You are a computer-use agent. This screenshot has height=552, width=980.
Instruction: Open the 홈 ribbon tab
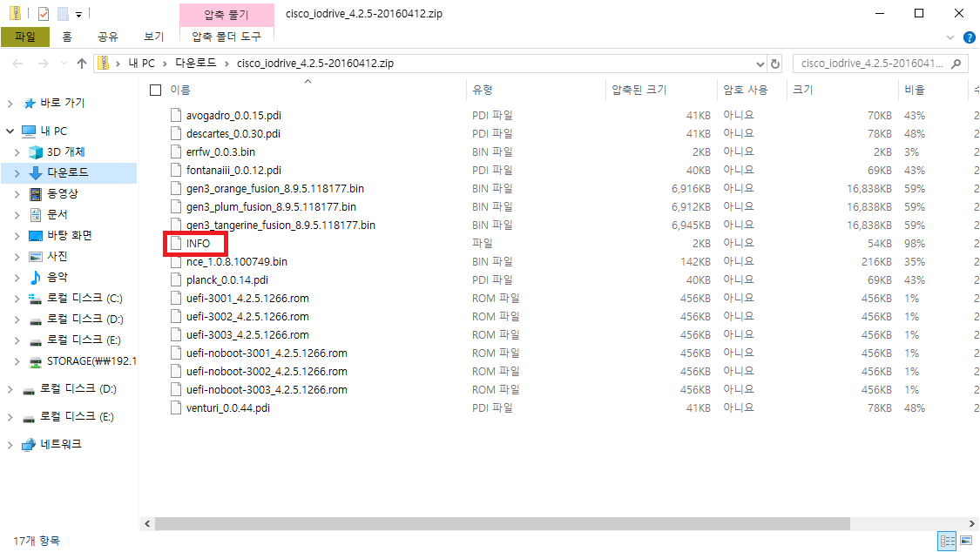coord(67,37)
